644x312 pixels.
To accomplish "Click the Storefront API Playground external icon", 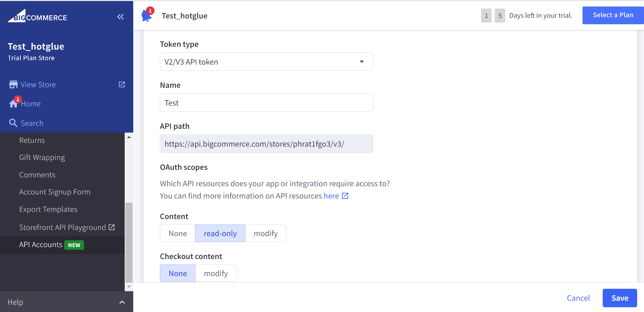I will [112, 227].
